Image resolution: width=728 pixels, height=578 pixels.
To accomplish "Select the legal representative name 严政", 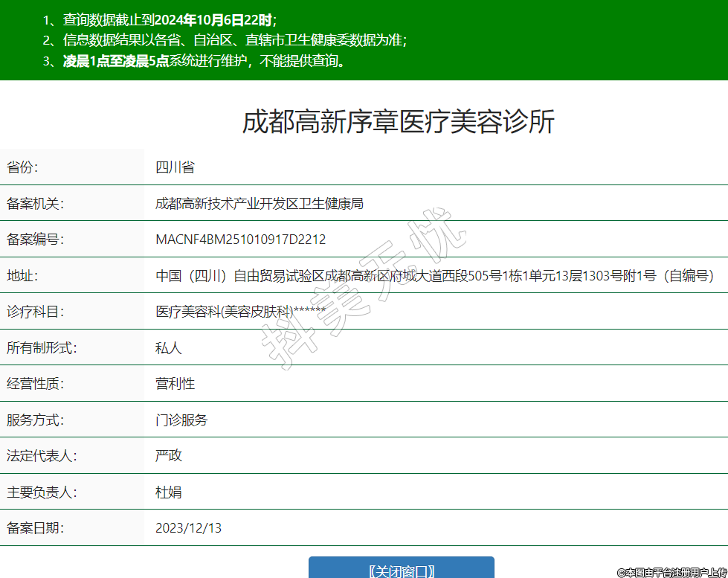I will pos(169,456).
